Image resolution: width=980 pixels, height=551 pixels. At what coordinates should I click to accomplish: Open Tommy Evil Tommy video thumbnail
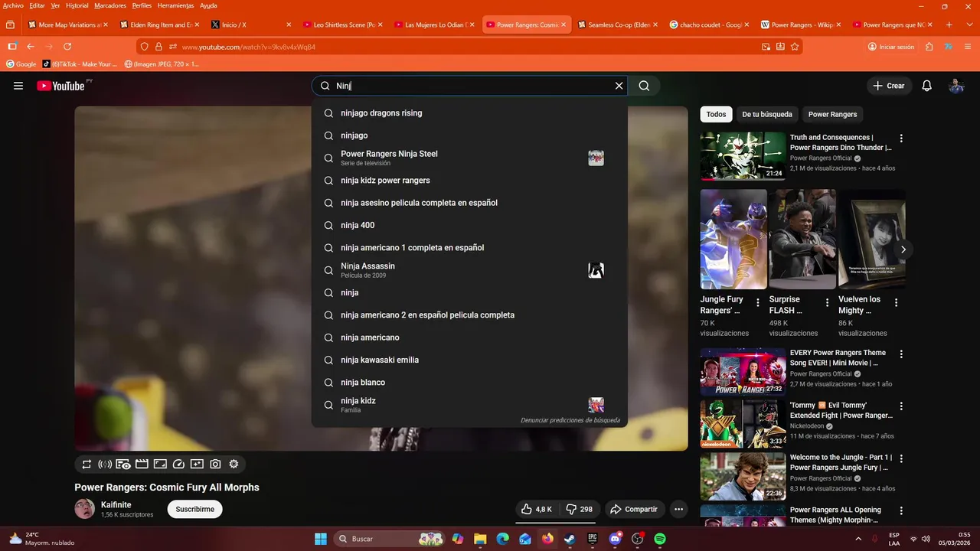[743, 424]
